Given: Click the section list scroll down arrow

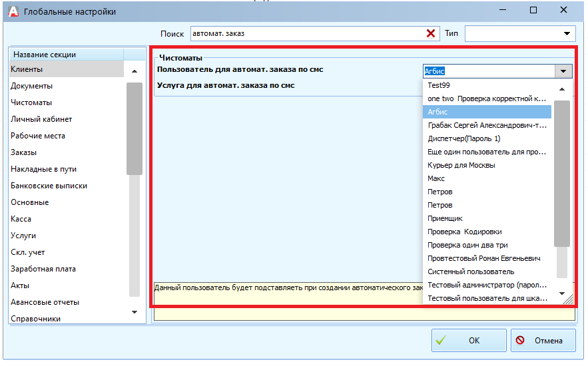Looking at the screenshot, I should coord(135,311).
